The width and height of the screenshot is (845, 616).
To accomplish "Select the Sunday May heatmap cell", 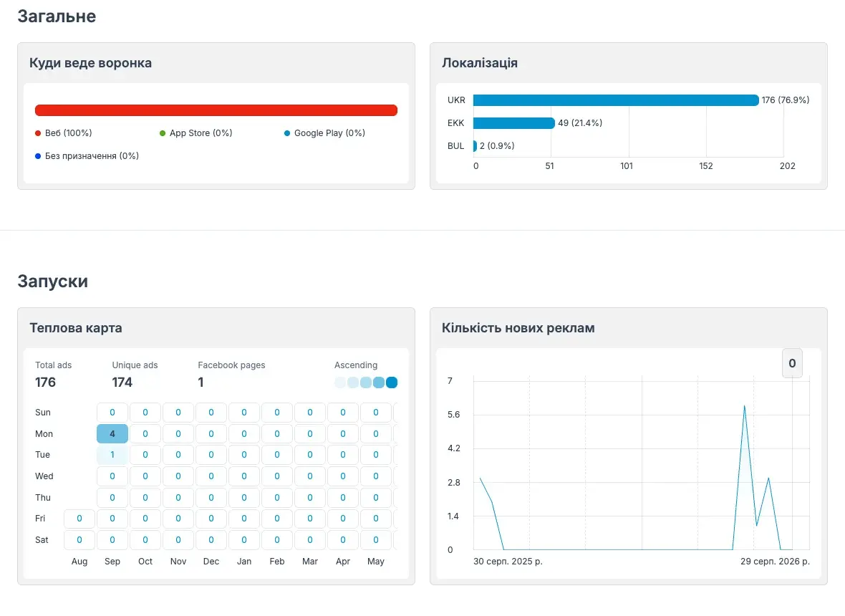I will tap(376, 413).
